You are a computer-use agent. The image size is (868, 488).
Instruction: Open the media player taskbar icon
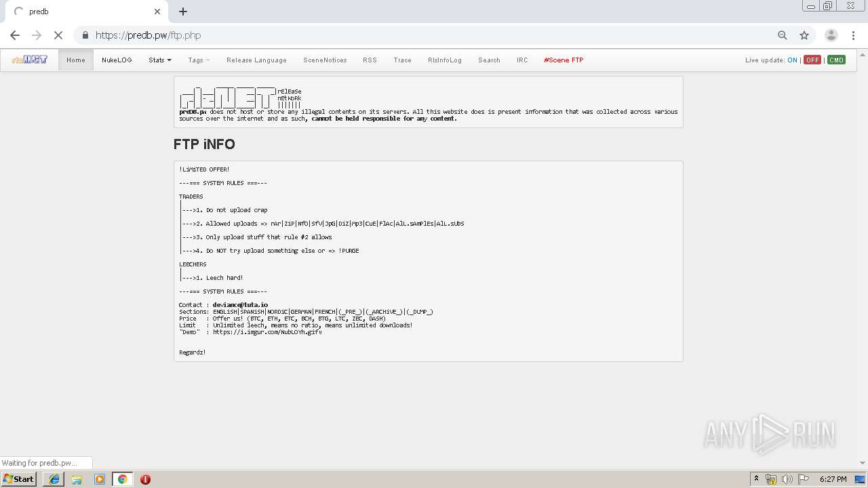(x=100, y=479)
